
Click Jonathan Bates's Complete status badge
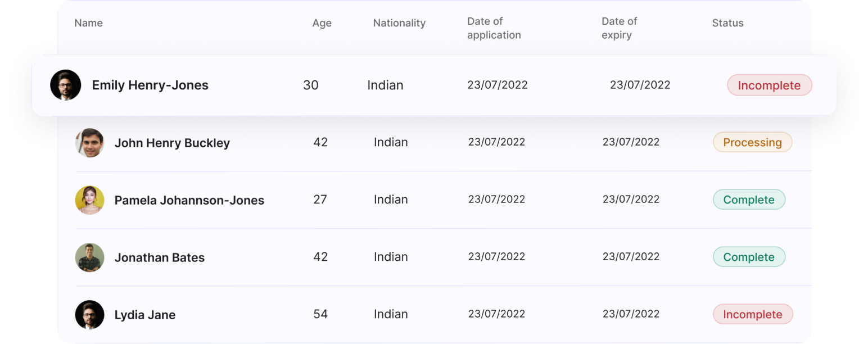click(x=749, y=257)
